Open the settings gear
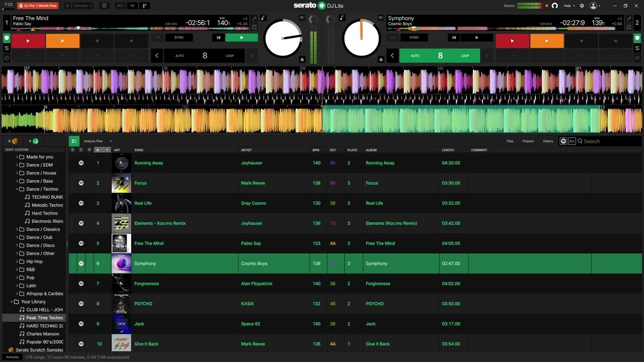 click(x=582, y=6)
